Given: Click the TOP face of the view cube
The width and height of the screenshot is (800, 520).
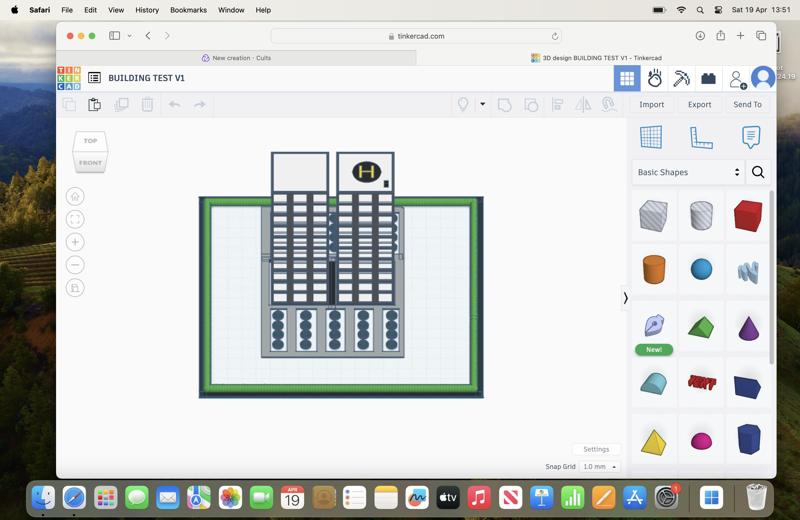Looking at the screenshot, I should (x=90, y=141).
